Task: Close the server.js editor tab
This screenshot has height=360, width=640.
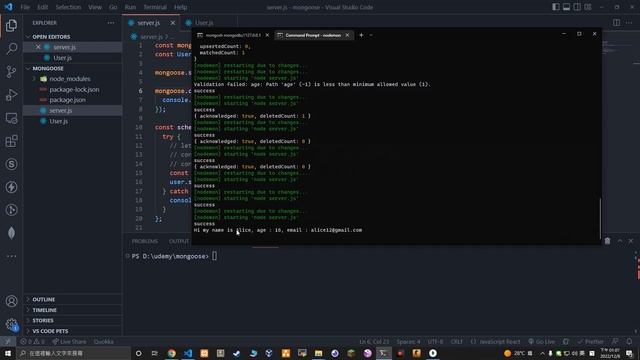Action: tap(173, 23)
